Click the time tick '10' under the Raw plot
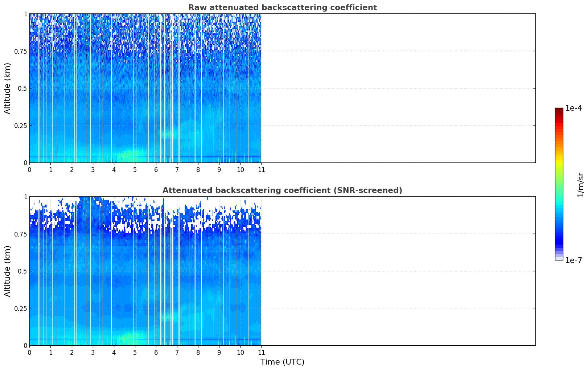 click(x=240, y=169)
